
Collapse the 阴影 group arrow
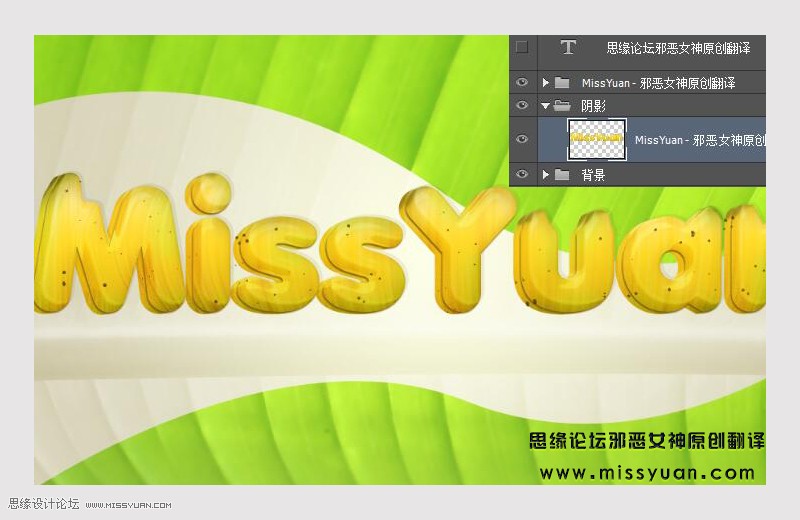pos(545,106)
